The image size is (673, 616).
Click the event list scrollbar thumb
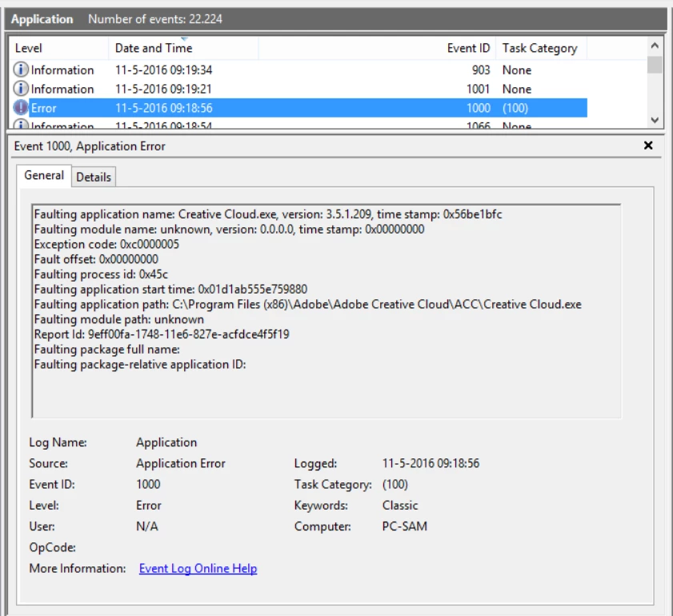[x=655, y=66]
